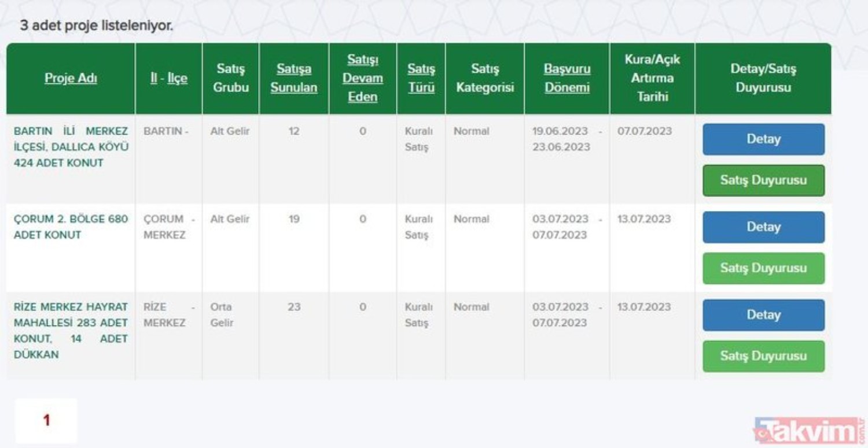Open Satış Duyurusu for Çorum project
The image size is (868, 448).
coord(763,268)
